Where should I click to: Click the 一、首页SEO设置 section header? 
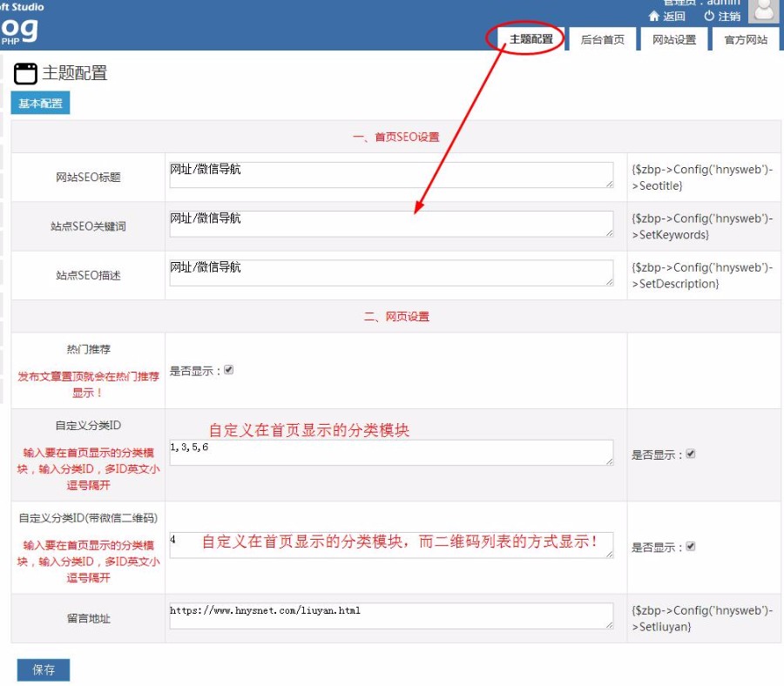coord(396,137)
